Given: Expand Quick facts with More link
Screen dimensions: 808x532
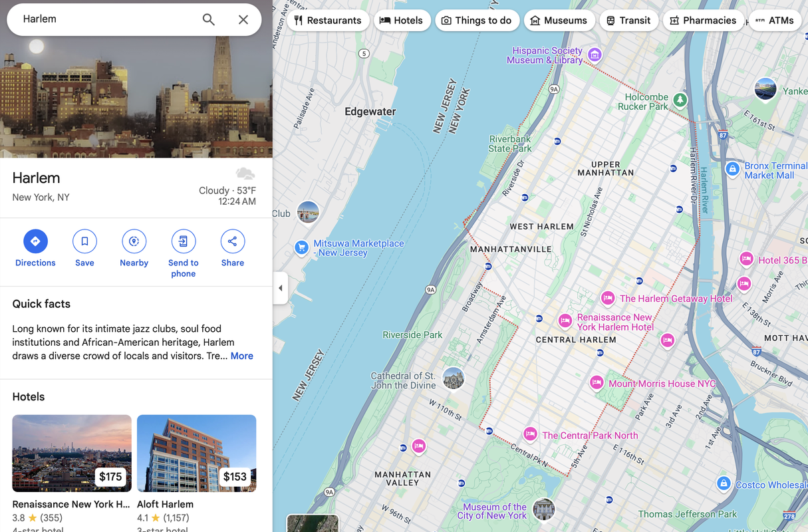Looking at the screenshot, I should (242, 356).
